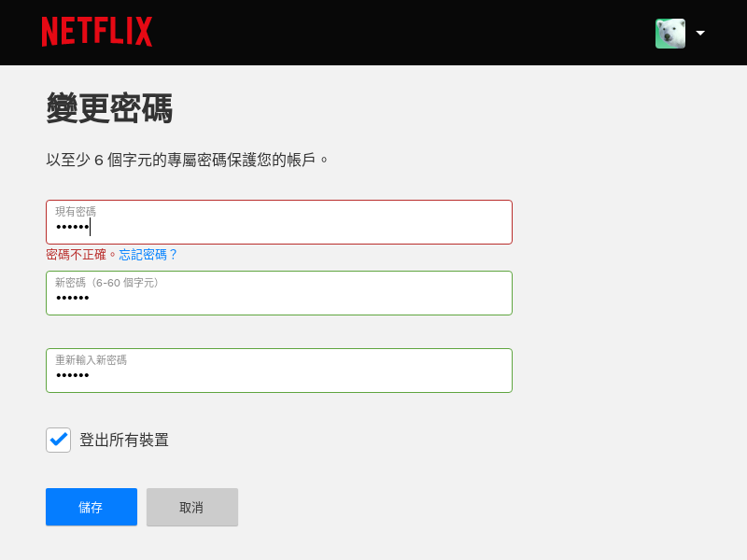The height and width of the screenshot is (560, 747).
Task: Click the 以至少 6 個字元 description text
Action: [x=187, y=160]
